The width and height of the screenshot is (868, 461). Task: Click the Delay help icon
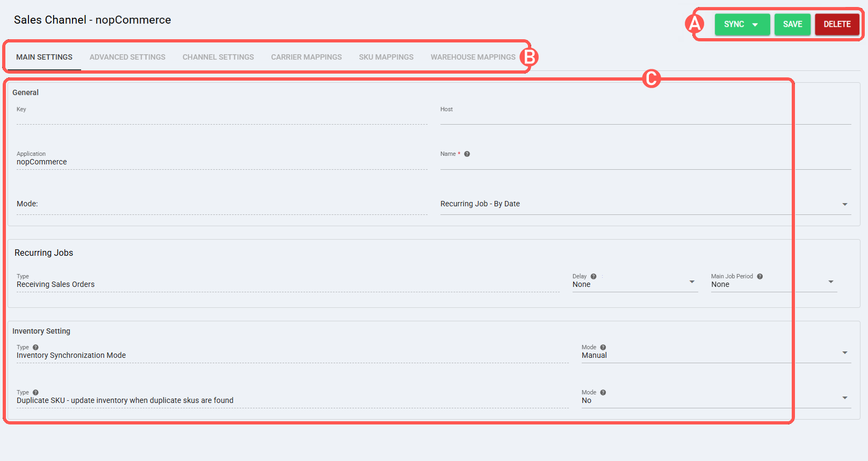click(x=594, y=277)
